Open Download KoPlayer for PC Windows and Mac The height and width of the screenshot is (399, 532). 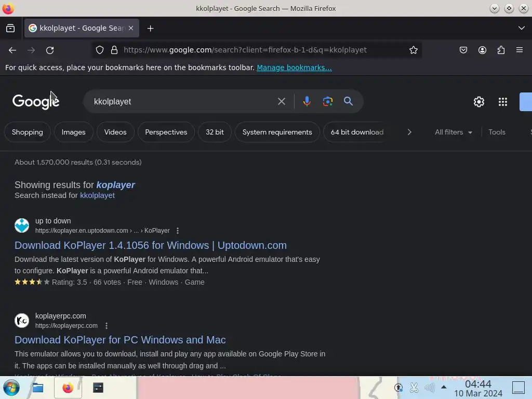coord(120,340)
